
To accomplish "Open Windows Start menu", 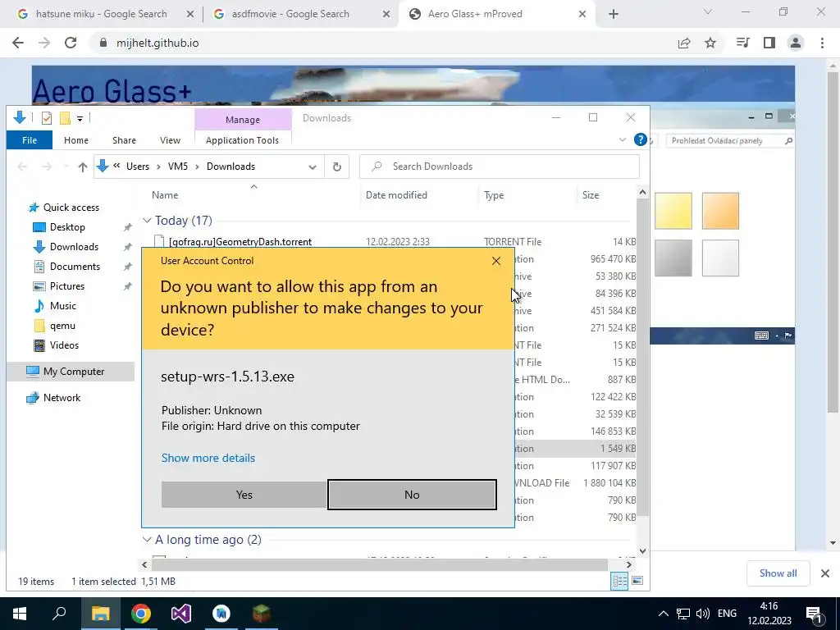I will pos(20,614).
